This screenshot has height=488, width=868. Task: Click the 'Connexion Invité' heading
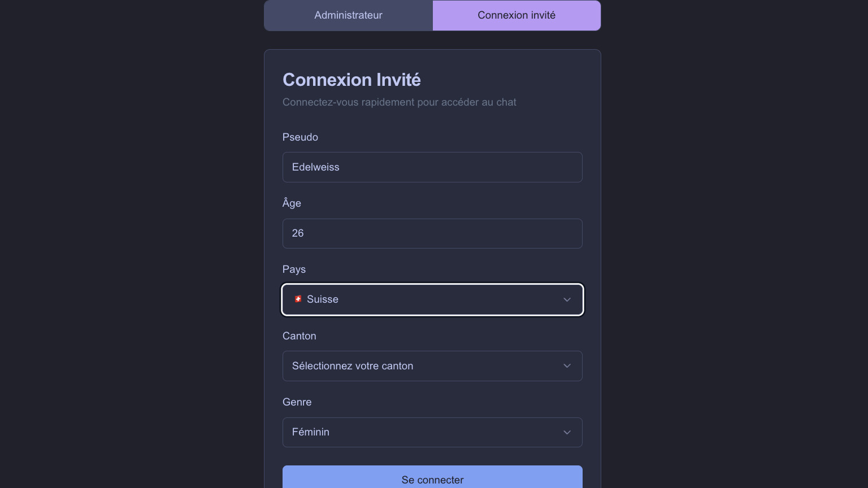coord(351,80)
